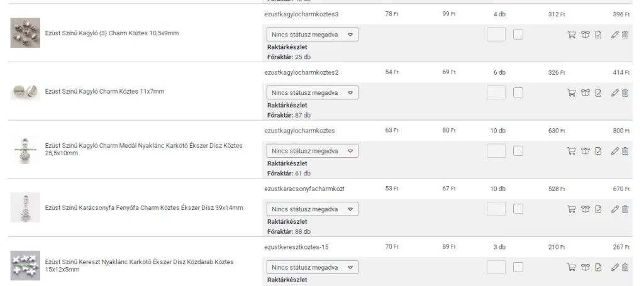Select the checkbox in Karácsonyfa Fenyőfa row
Image resolution: width=644 pixels, height=286 pixels.
518,209
